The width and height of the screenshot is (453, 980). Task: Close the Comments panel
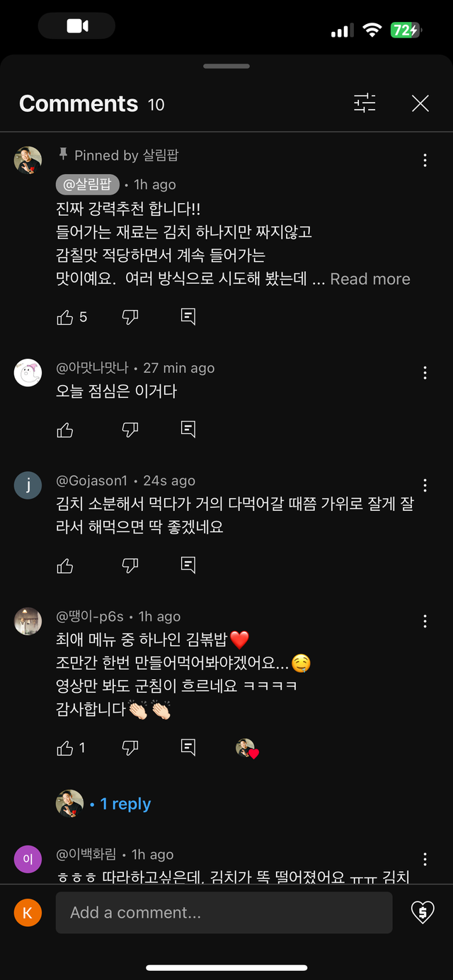pos(420,104)
